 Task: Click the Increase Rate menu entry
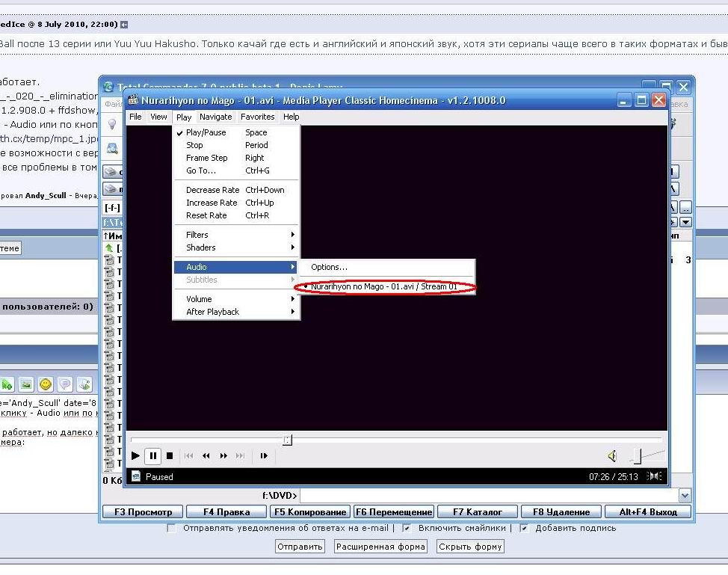[236, 203]
